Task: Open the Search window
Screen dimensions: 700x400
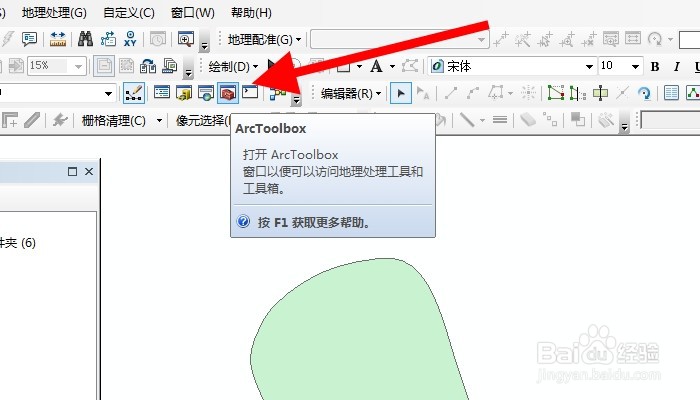Action: (x=205, y=93)
